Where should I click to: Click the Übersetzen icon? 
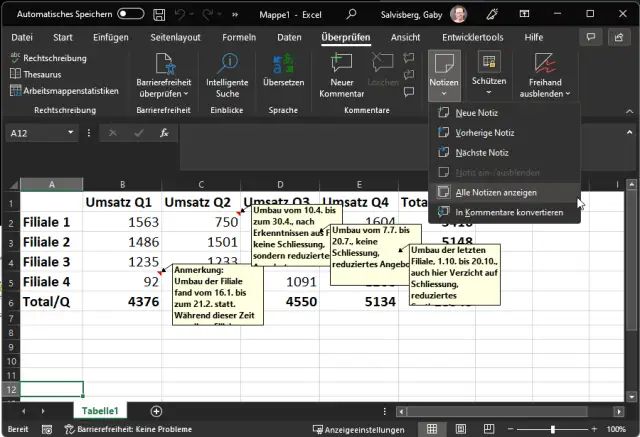pos(283,63)
